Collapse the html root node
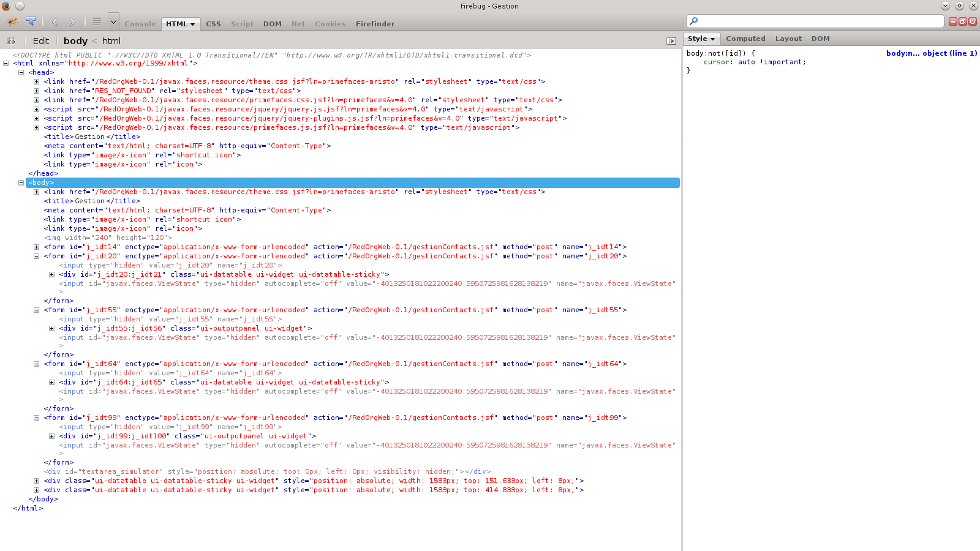Image resolution: width=980 pixels, height=551 pixels. (6, 63)
